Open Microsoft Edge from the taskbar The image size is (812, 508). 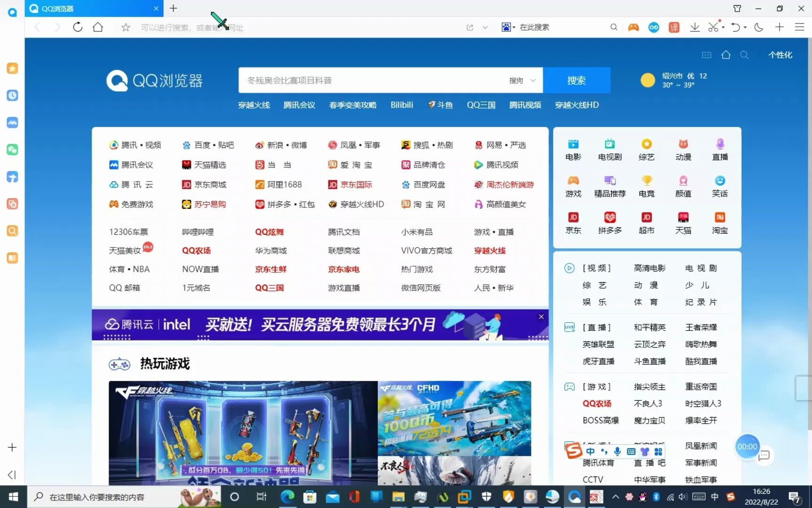pyautogui.click(x=287, y=497)
